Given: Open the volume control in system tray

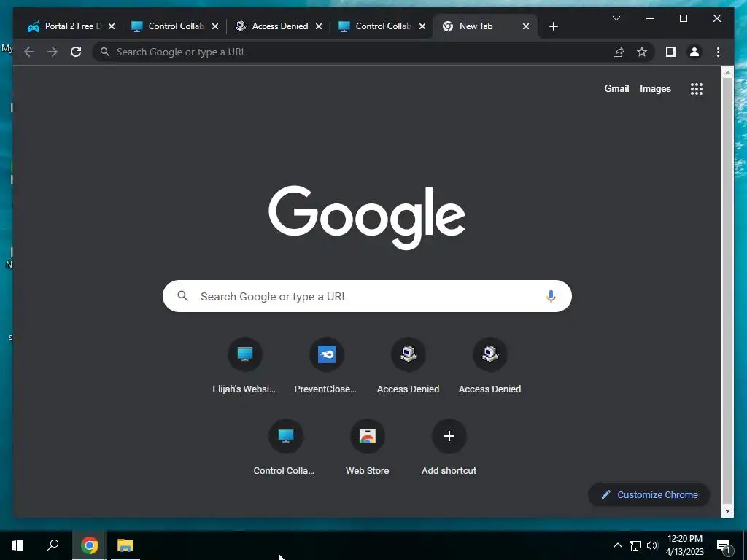Looking at the screenshot, I should pyautogui.click(x=651, y=545).
